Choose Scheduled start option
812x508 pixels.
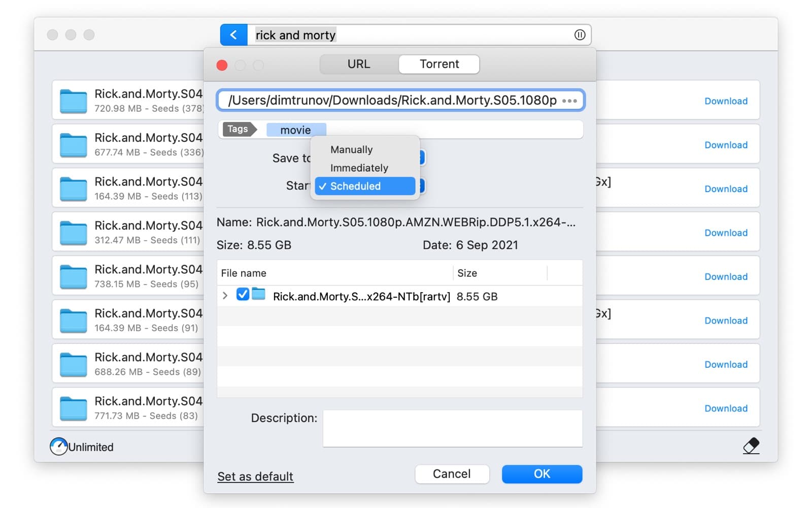point(365,186)
